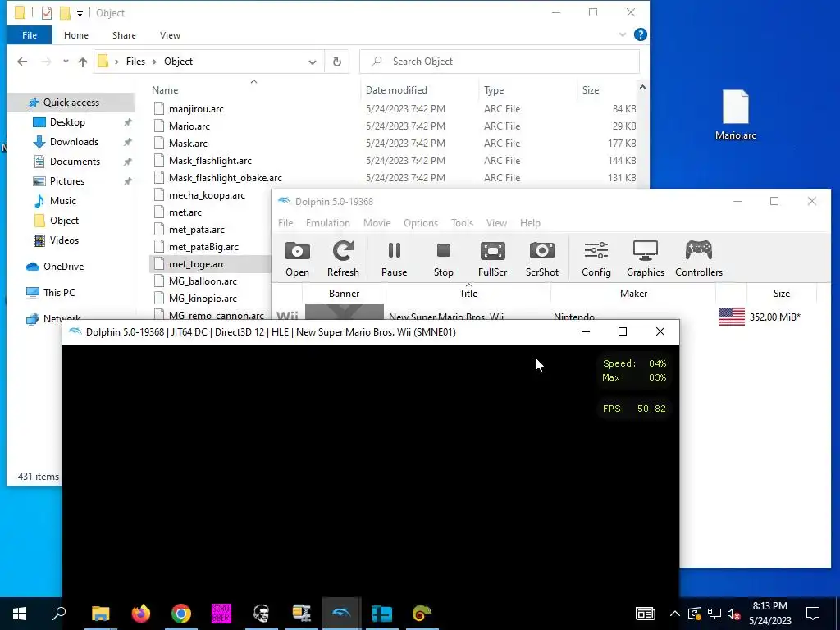Open Music in the navigation pane
The height and width of the screenshot is (630, 840).
(62, 201)
